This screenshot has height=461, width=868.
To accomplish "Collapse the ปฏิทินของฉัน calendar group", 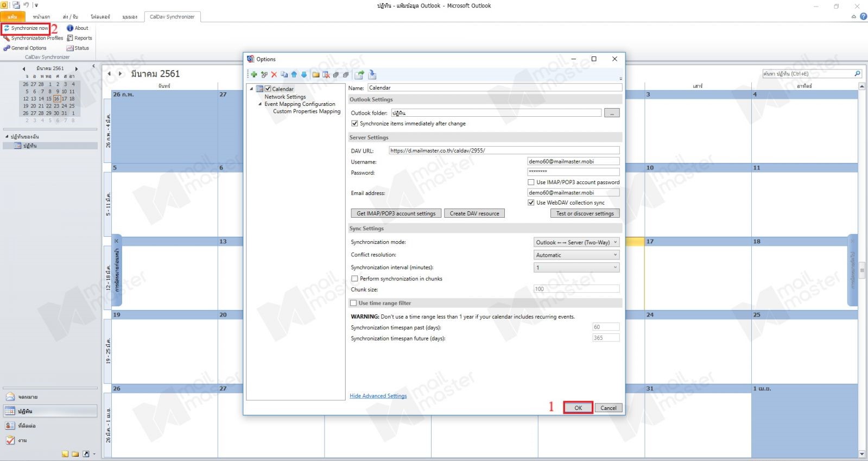I will point(7,137).
